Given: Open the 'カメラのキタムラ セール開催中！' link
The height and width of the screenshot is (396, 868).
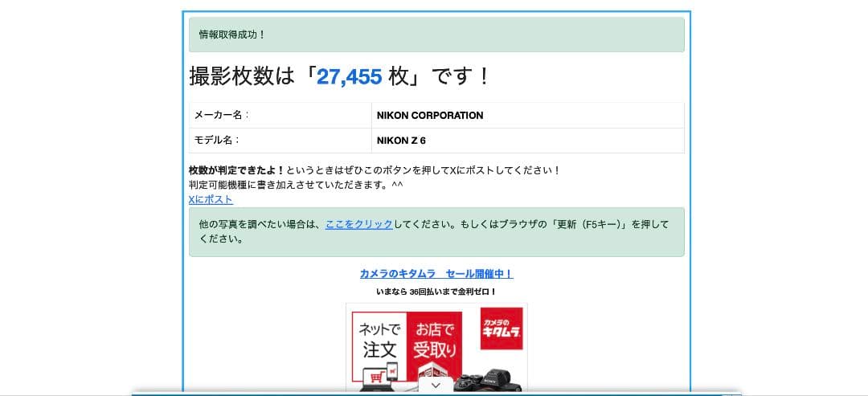Looking at the screenshot, I should pos(436,274).
